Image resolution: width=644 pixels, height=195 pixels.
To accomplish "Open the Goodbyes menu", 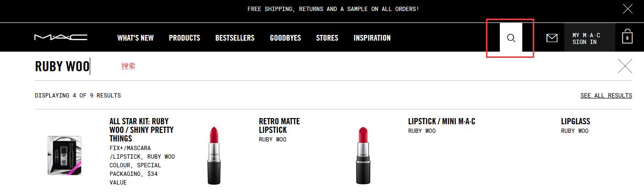I will 285,38.
